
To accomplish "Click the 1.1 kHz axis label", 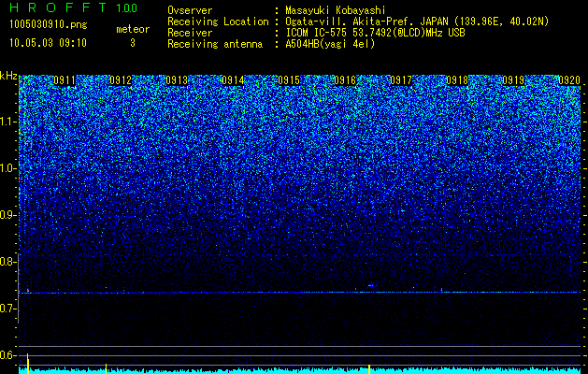I will click(x=8, y=122).
